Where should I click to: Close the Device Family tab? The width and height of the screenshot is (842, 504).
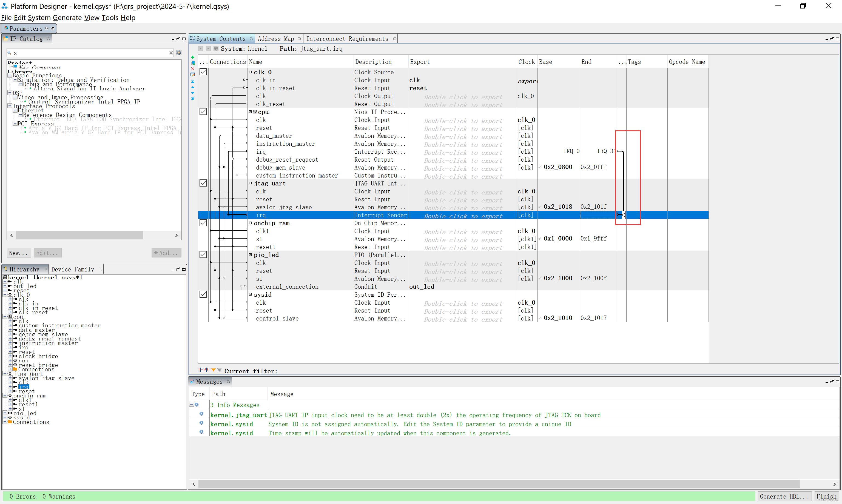pos(100,269)
